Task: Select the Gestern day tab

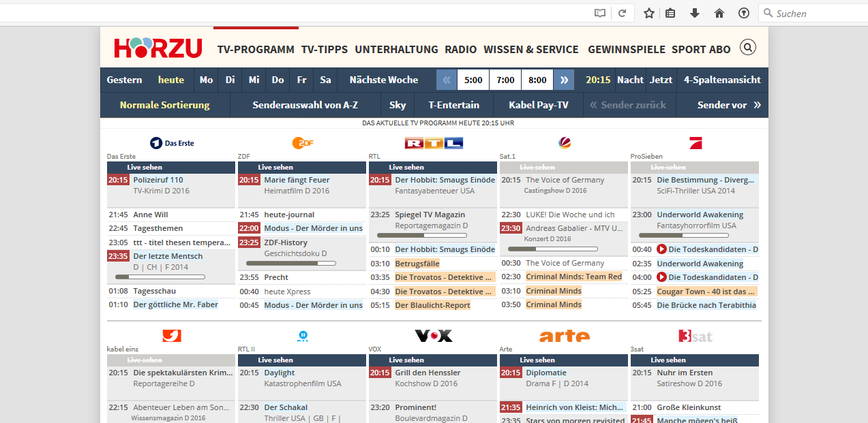Action: pyautogui.click(x=125, y=80)
